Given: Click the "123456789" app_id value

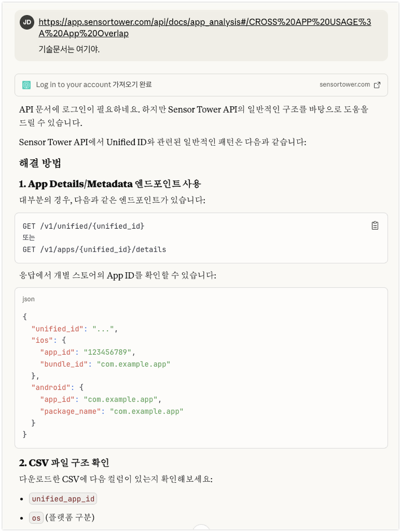Looking at the screenshot, I should click(x=107, y=352).
